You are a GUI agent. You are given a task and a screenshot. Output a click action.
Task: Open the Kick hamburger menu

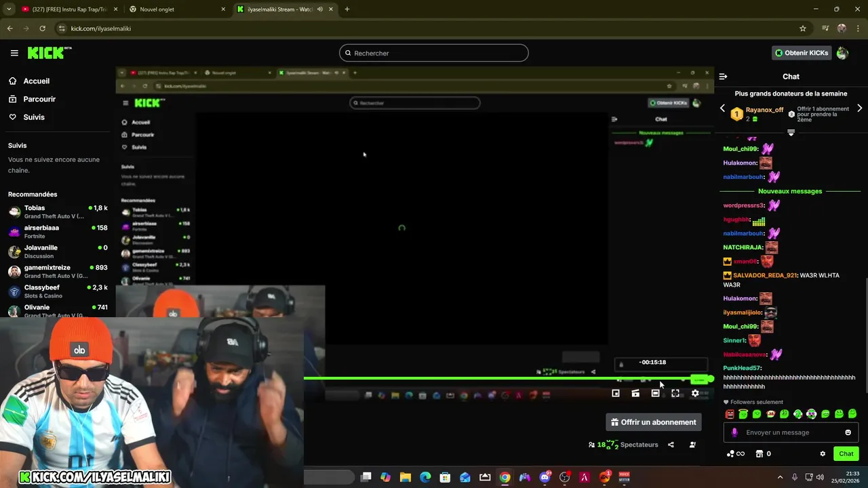14,53
